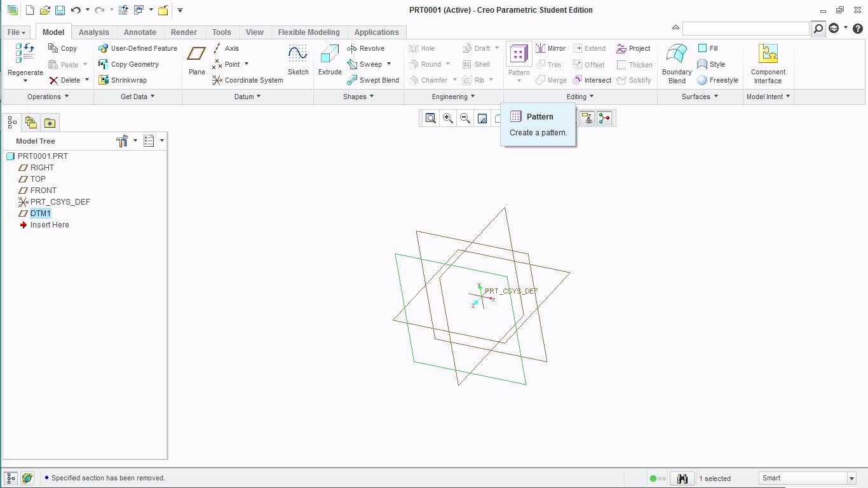This screenshot has height=488, width=868.
Task: Zoom out using the graphics toolbar
Action: [465, 118]
